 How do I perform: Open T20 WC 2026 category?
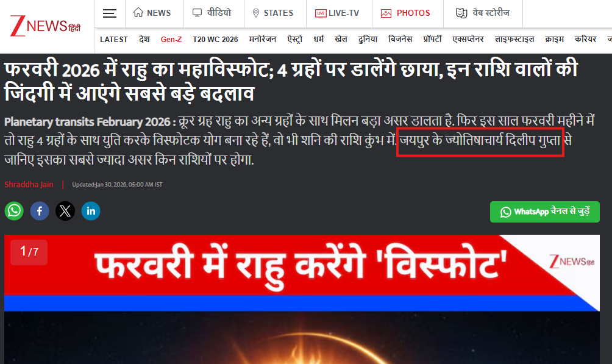(215, 40)
